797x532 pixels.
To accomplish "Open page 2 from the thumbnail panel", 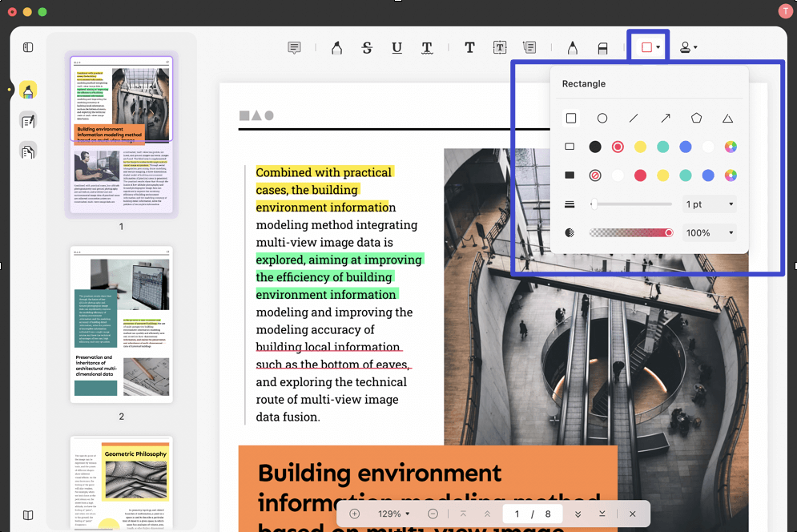I will point(121,324).
